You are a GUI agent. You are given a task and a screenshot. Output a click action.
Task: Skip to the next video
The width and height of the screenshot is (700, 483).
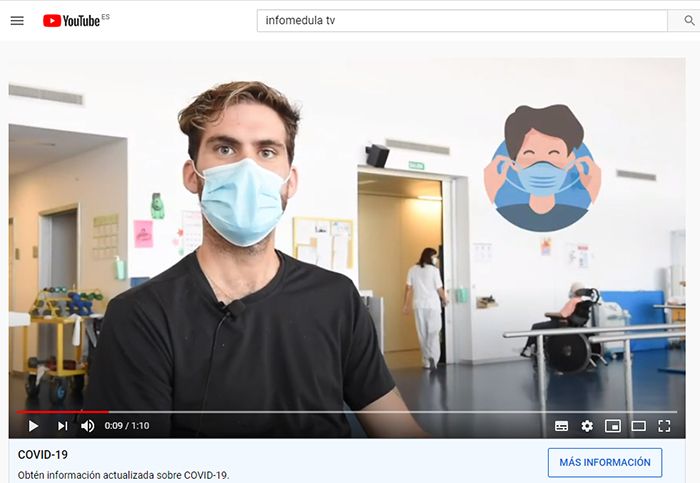coord(62,426)
